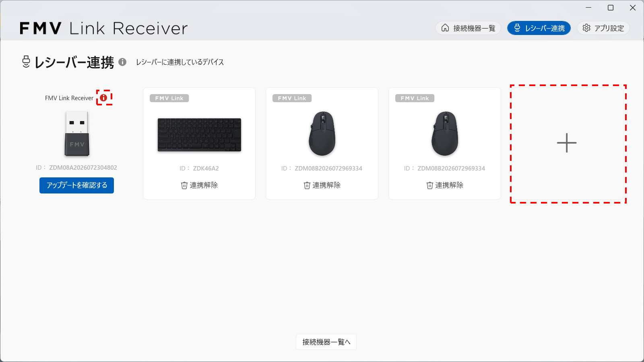The width and height of the screenshot is (644, 362).
Task: Click the keyboard device image
Action: tap(199, 135)
